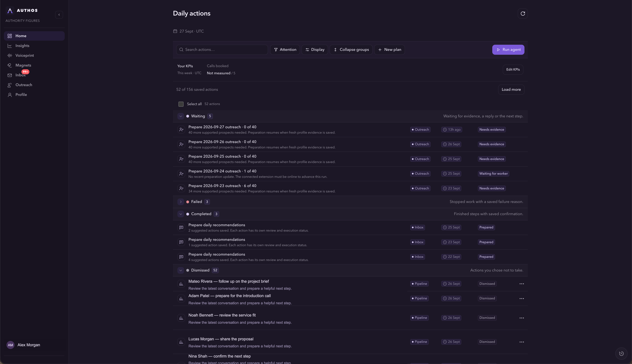Apply the Attention filter
This screenshot has width=632, height=364.
click(x=285, y=50)
